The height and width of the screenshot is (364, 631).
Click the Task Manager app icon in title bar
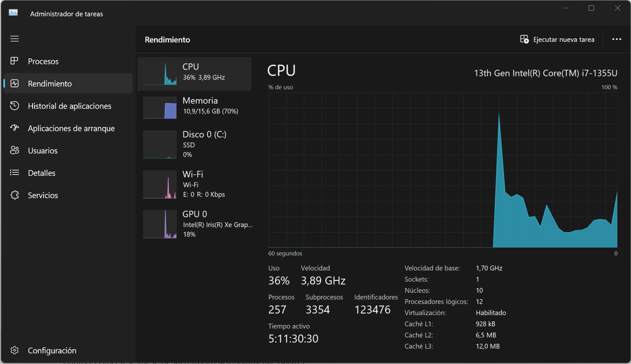pyautogui.click(x=13, y=13)
